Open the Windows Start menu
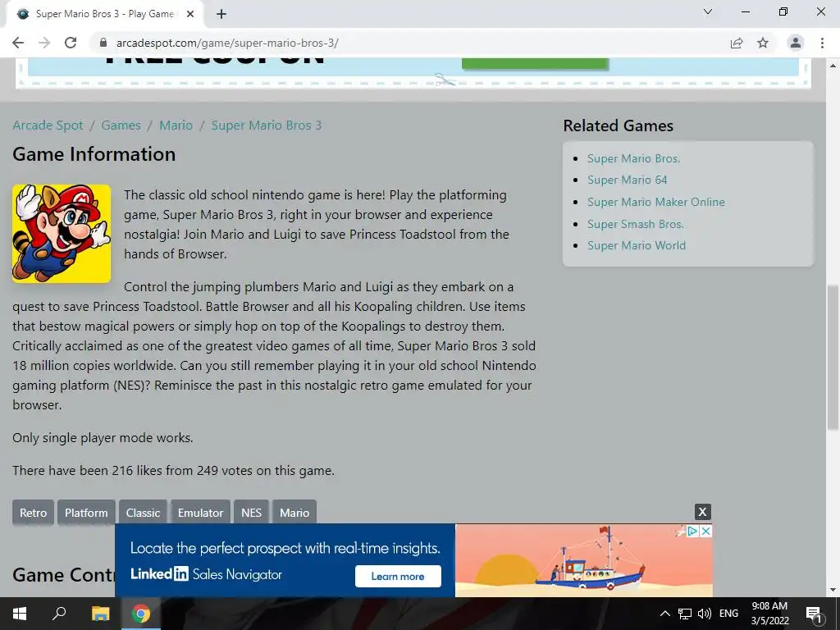This screenshot has width=840, height=630. pyautogui.click(x=20, y=614)
